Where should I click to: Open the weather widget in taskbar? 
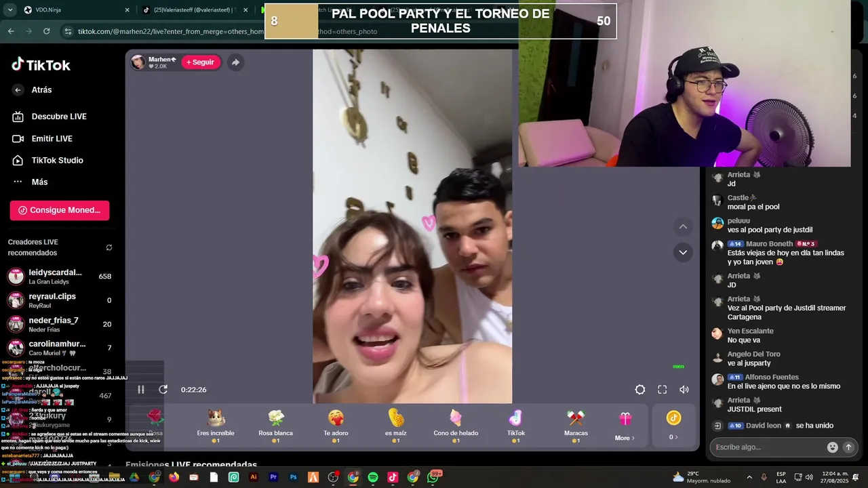(701, 477)
